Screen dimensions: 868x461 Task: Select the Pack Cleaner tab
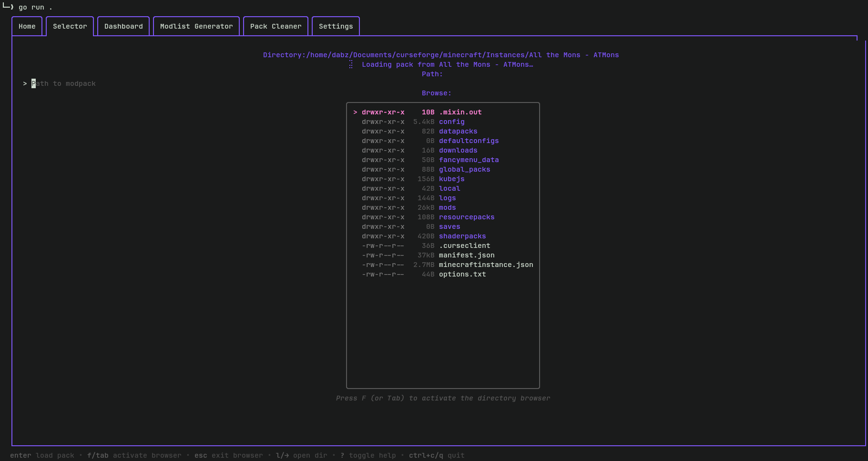[276, 26]
